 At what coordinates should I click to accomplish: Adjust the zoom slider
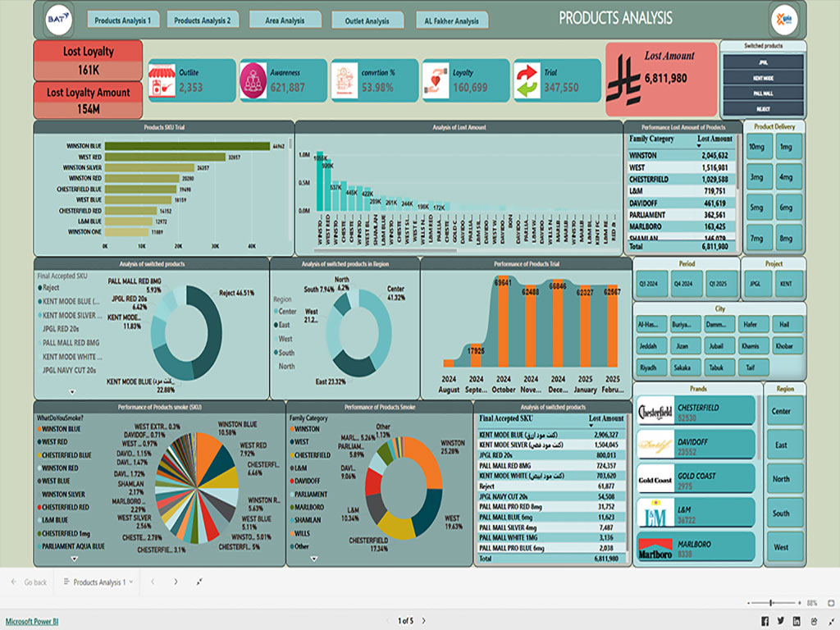771,603
